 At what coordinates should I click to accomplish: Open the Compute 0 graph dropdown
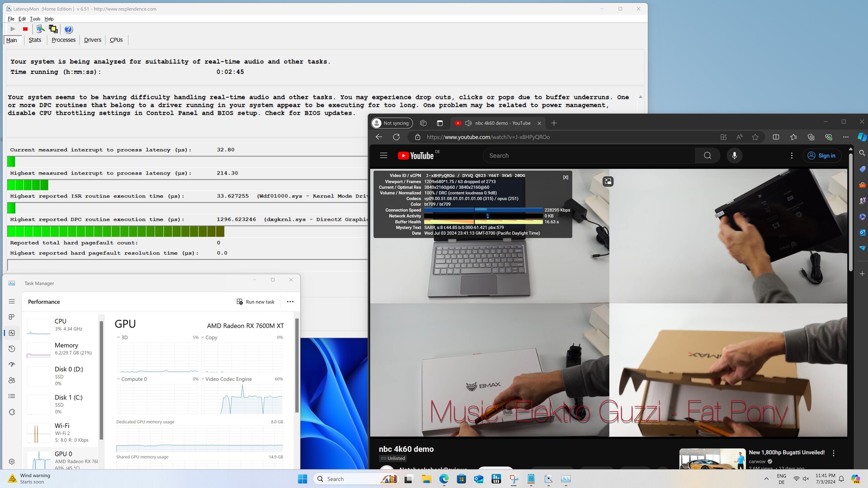coord(118,379)
